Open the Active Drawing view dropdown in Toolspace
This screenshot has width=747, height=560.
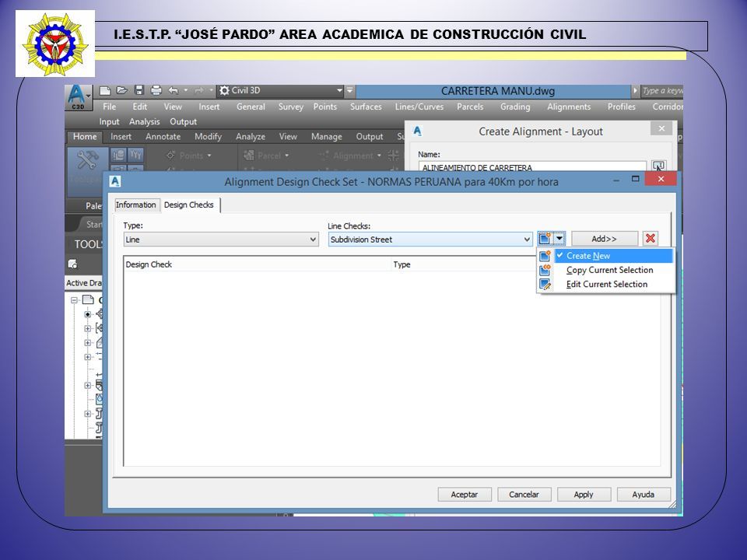(84, 283)
